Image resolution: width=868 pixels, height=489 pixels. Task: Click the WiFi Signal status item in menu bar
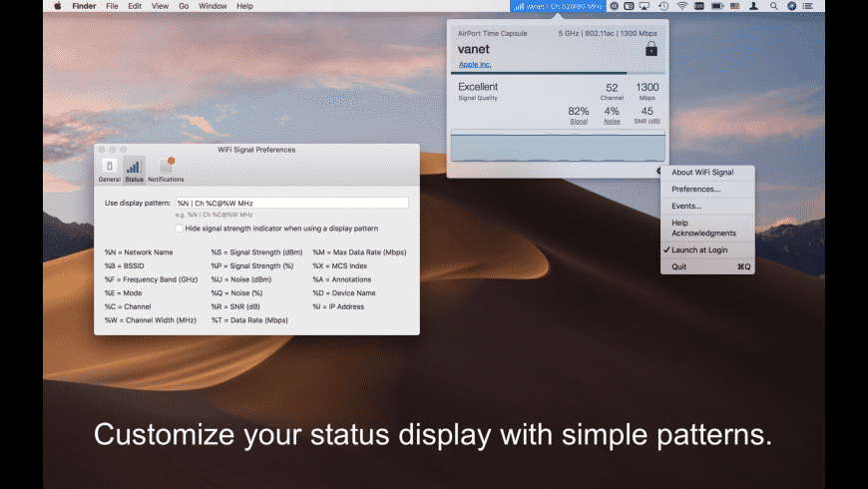pos(558,6)
